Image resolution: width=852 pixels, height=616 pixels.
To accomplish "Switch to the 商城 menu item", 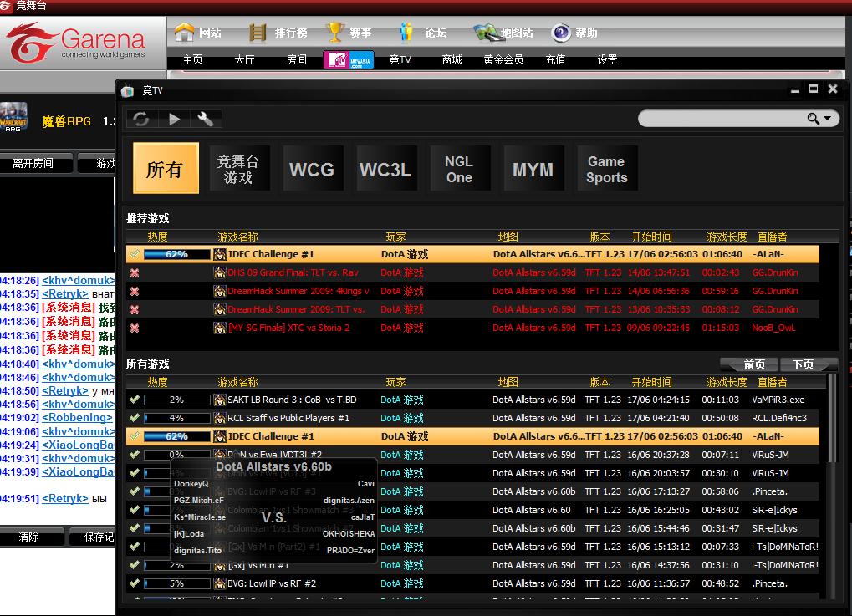I will (452, 60).
